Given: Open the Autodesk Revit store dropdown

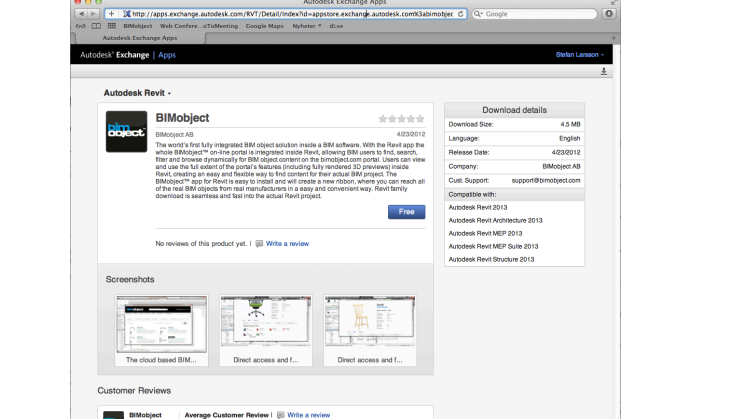Looking at the screenshot, I should coord(137,93).
